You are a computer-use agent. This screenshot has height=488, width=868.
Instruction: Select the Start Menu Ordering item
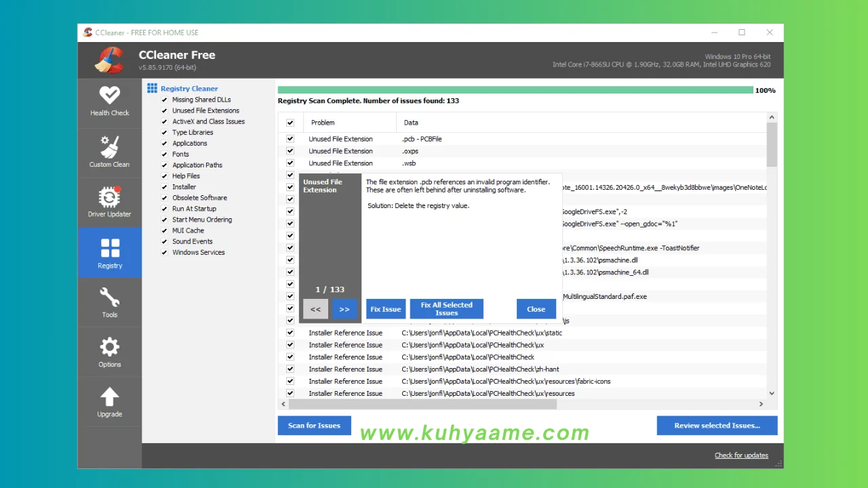click(202, 220)
